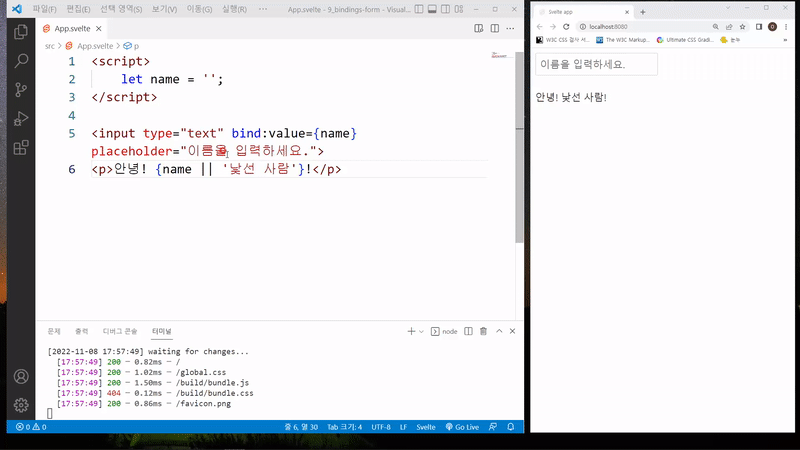
Task: Switch to the 문제 panel tab
Action: coord(54,331)
